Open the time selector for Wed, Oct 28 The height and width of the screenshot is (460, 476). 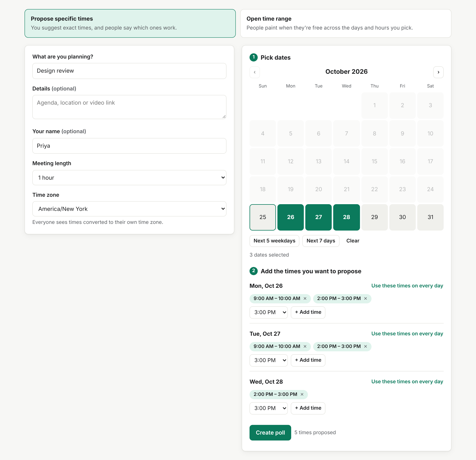pyautogui.click(x=268, y=408)
